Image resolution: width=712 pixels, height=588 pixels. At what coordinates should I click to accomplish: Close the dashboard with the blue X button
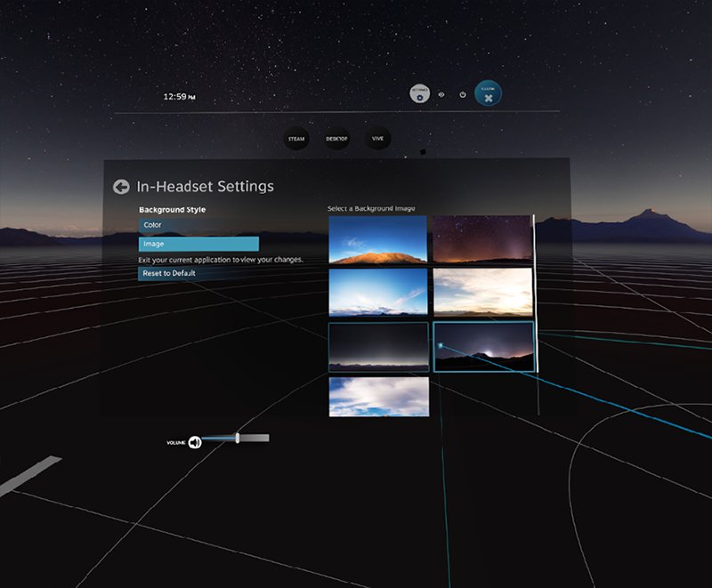click(x=488, y=93)
